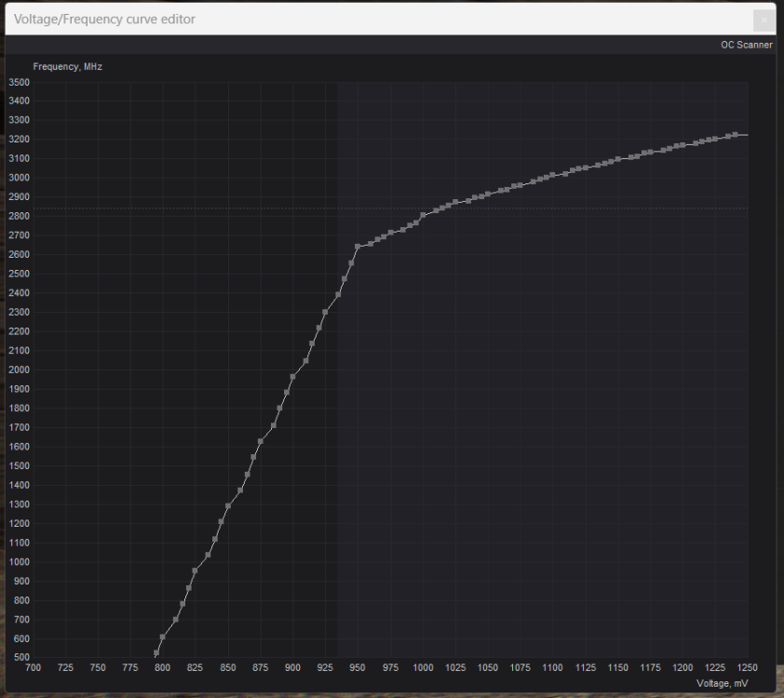
Task: Select the curve point at 825 mV
Action: pyautogui.click(x=196, y=570)
